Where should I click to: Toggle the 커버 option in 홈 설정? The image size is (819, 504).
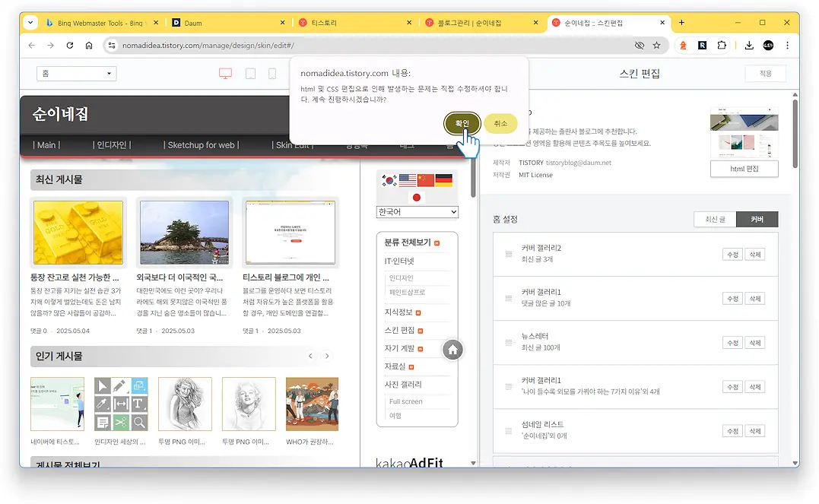[x=757, y=218]
